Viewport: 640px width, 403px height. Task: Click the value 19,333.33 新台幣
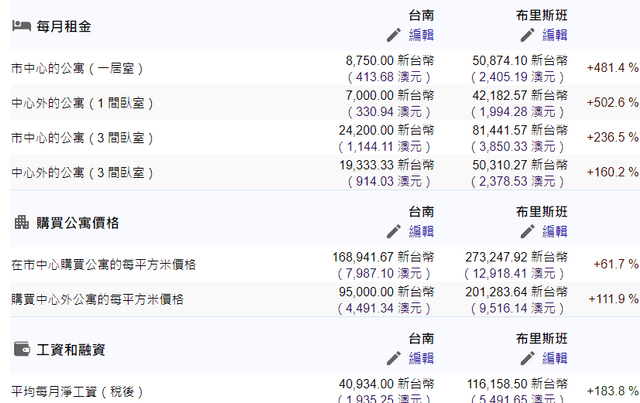[387, 165]
